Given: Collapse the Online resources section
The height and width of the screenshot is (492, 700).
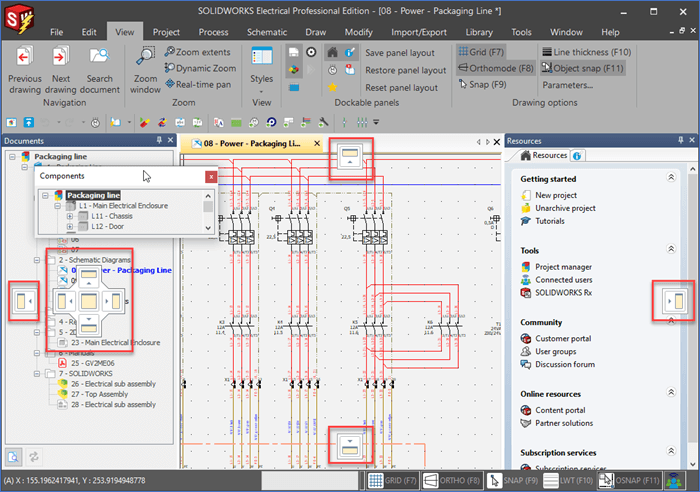Looking at the screenshot, I should tap(671, 392).
